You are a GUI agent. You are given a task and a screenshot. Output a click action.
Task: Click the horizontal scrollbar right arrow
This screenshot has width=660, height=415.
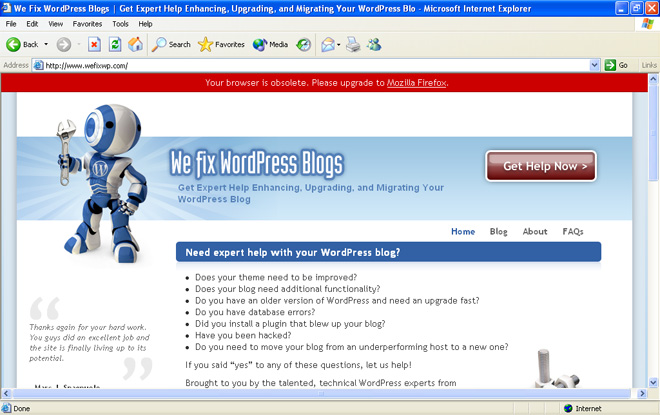[642, 394]
